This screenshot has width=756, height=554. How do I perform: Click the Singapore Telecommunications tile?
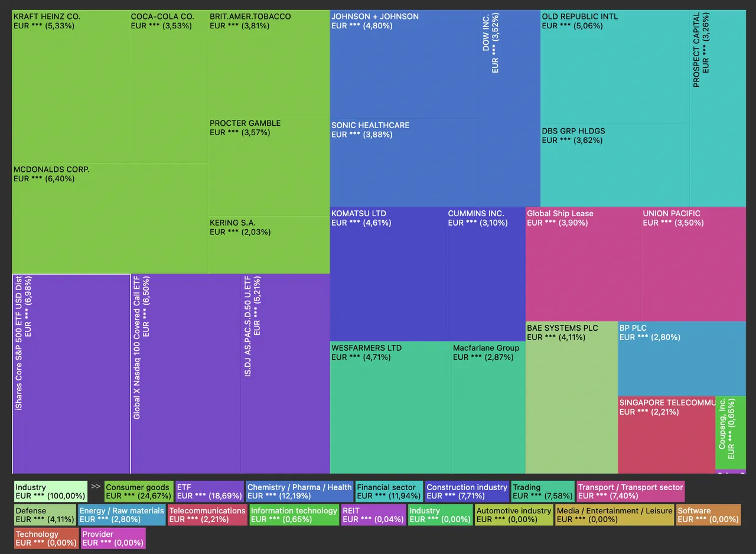666,435
